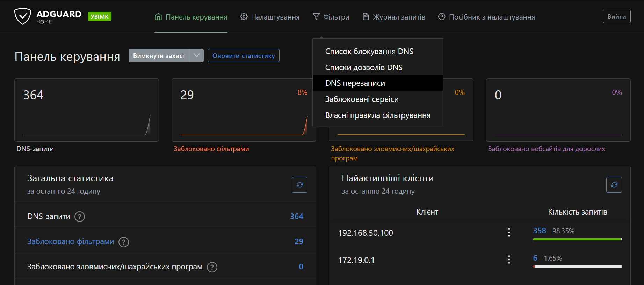Image resolution: width=644 pixels, height=285 pixels.
Task: Click the Оновити статистику button
Action: 244,55
